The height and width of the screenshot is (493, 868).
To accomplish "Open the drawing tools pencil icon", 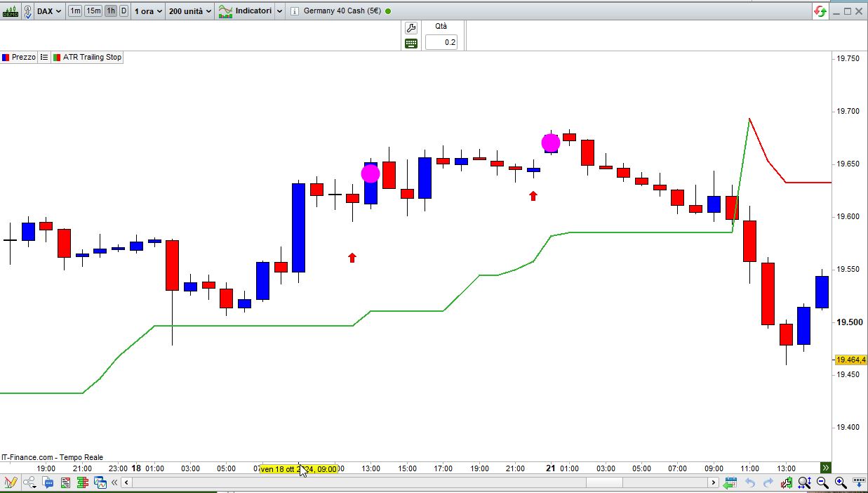I will (x=10, y=482).
